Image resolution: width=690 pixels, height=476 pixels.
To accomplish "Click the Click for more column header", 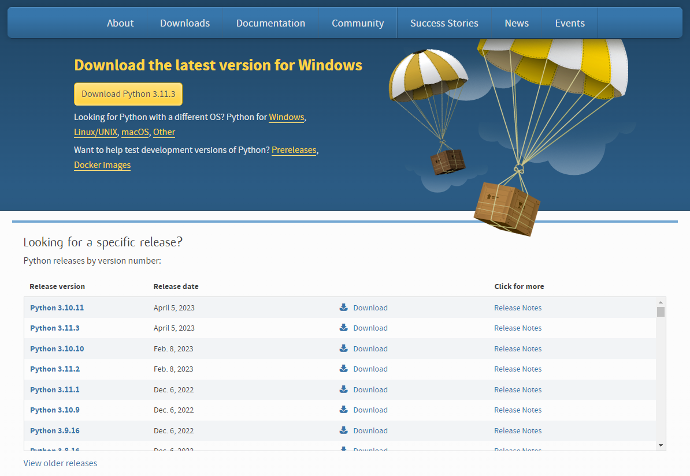I will tap(519, 286).
